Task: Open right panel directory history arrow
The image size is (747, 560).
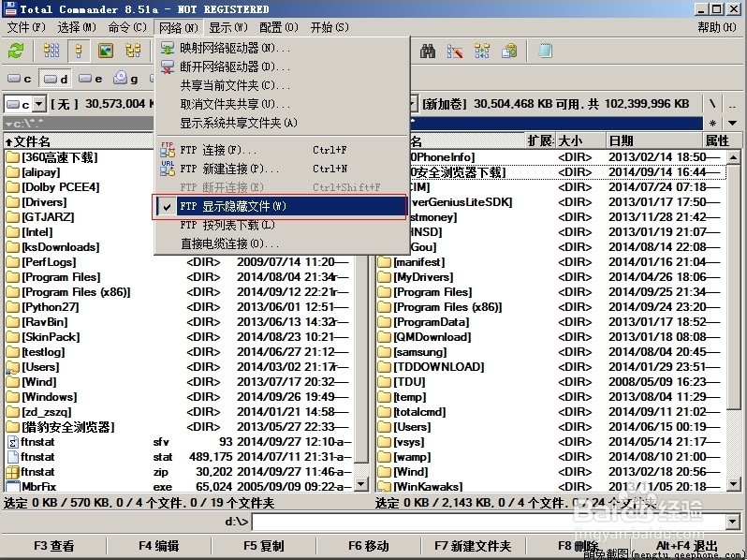Action: coord(733,123)
